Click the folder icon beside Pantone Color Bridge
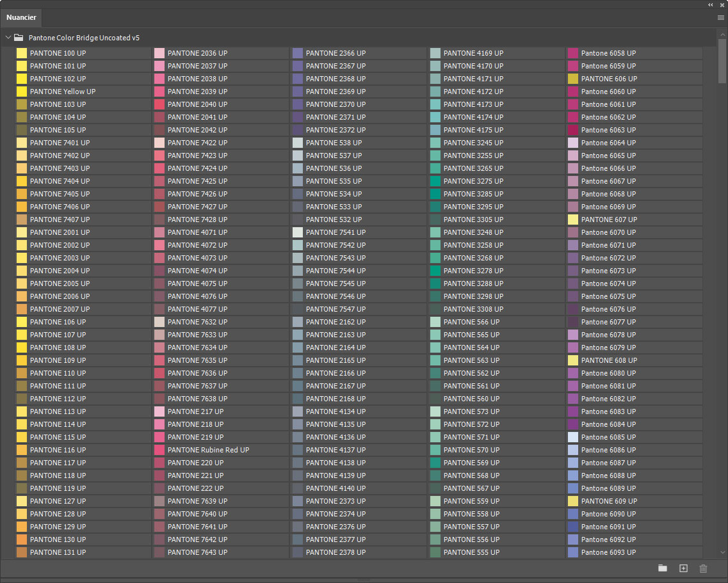 tap(19, 38)
